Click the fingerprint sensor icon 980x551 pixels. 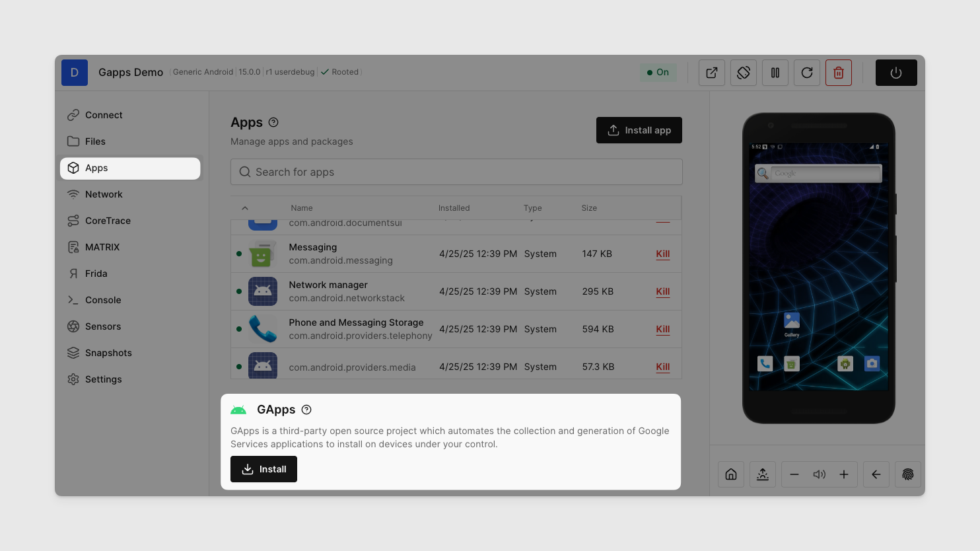(908, 474)
